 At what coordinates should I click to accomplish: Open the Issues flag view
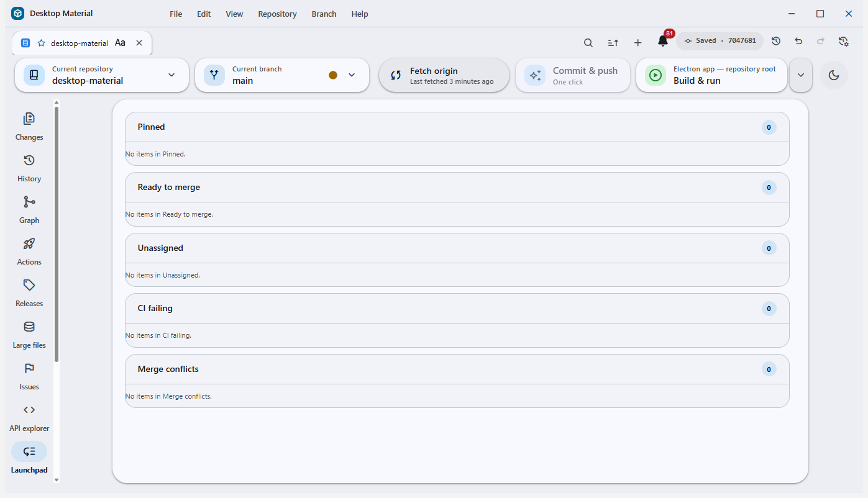pyautogui.click(x=29, y=376)
